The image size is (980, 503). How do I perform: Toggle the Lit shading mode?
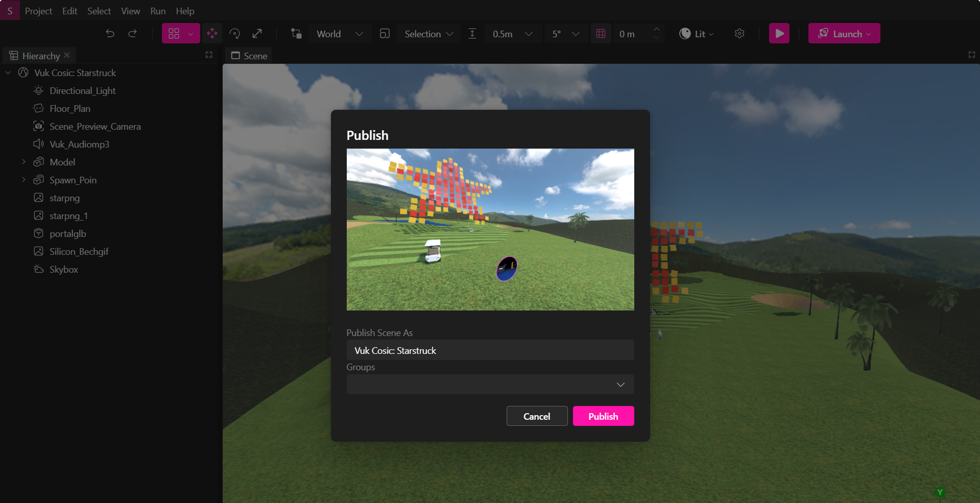(696, 34)
